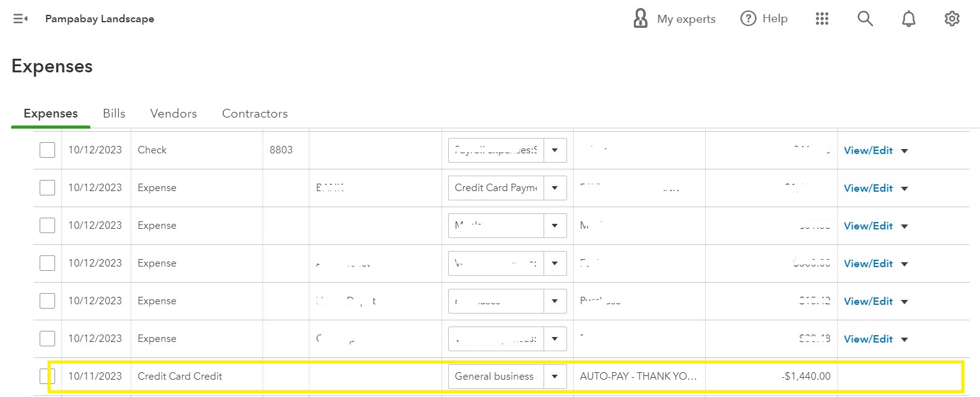Open the settings gear icon
The image size is (980, 397).
pos(952,19)
